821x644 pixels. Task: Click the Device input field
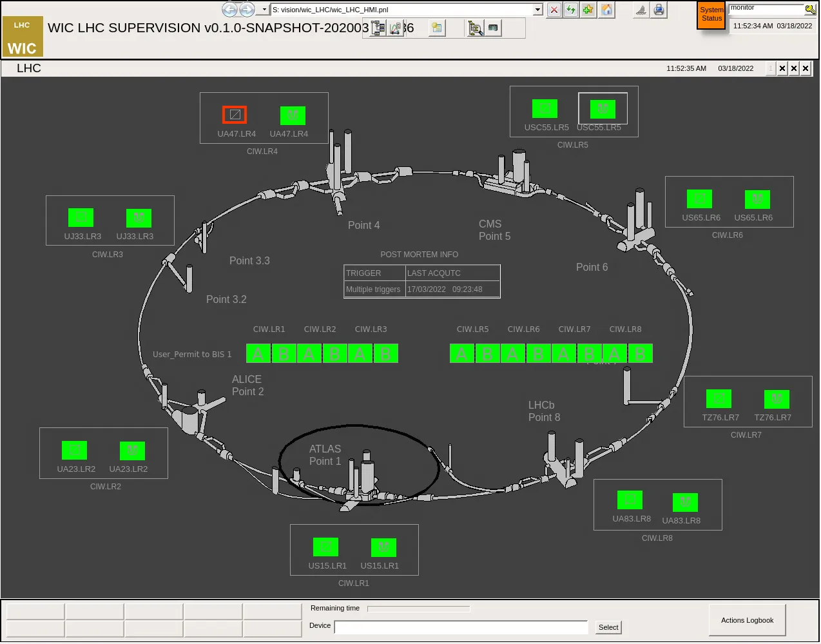[x=461, y=627]
